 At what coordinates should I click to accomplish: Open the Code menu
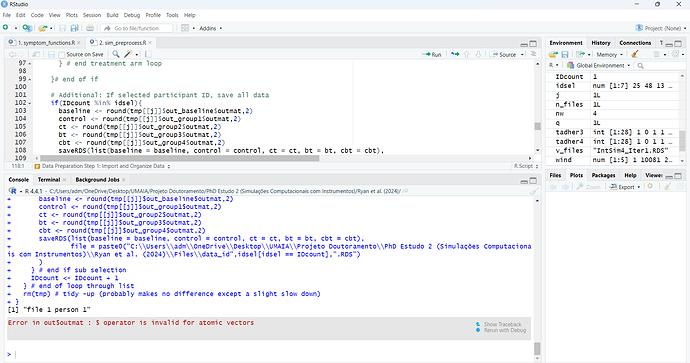click(x=37, y=15)
